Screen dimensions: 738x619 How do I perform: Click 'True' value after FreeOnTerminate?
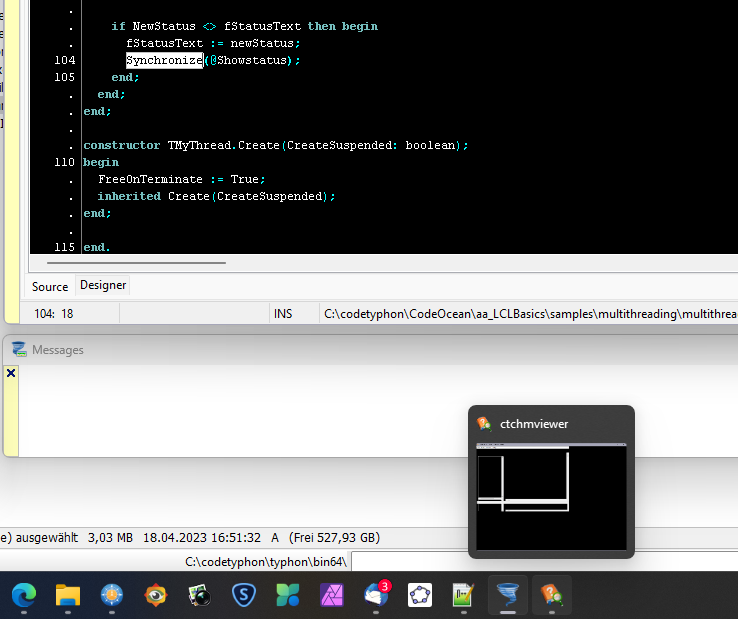(x=244, y=179)
